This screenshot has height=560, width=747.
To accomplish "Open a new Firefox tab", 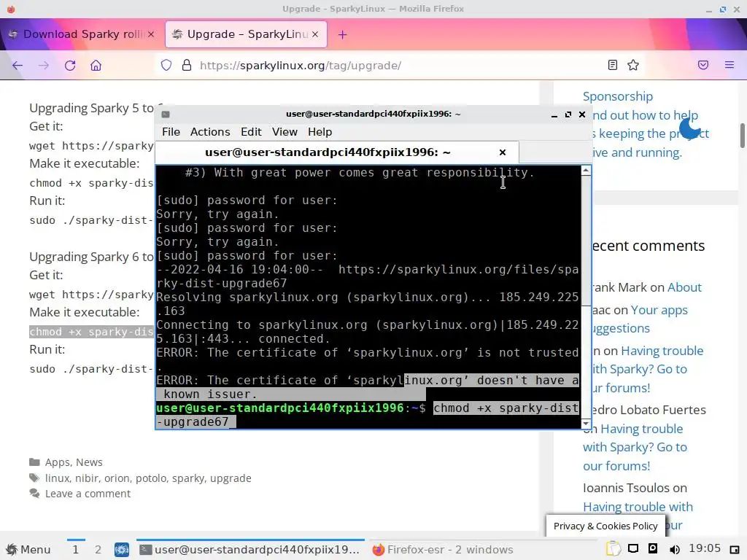I will click(x=343, y=34).
